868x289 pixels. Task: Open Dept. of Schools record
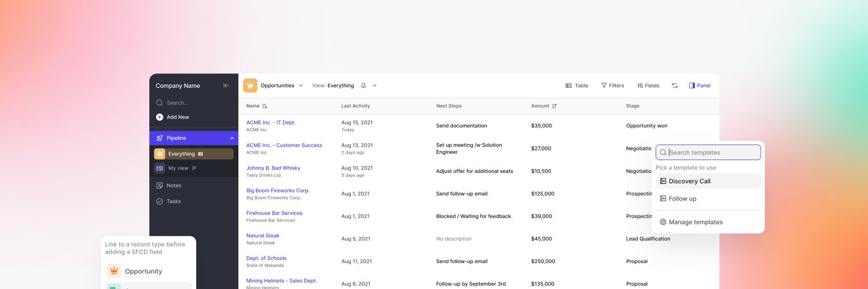point(266,258)
